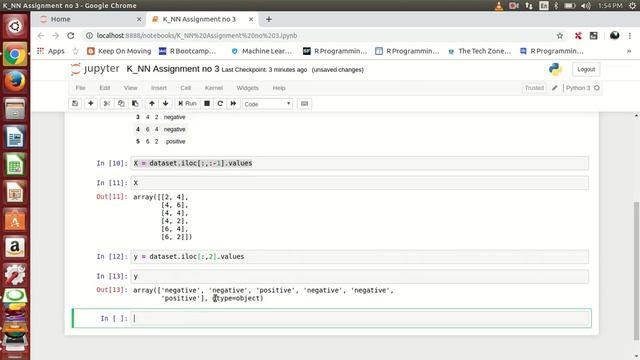Launch Google Chrome from dock

click(15, 54)
